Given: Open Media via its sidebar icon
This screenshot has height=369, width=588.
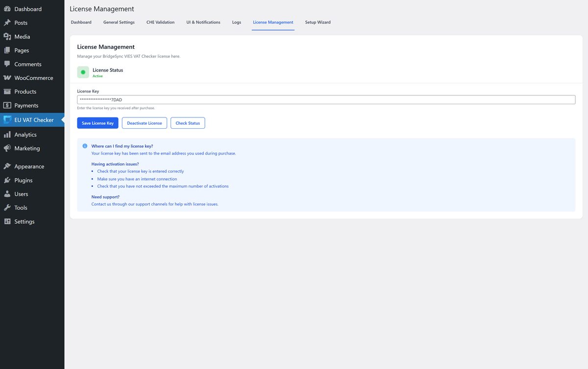Looking at the screenshot, I should click(x=7, y=37).
